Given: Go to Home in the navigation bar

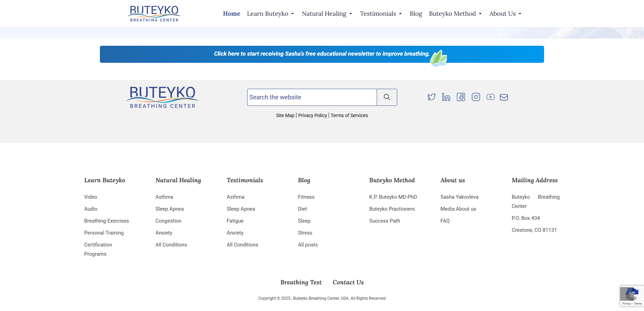Looking at the screenshot, I should coord(231,14).
